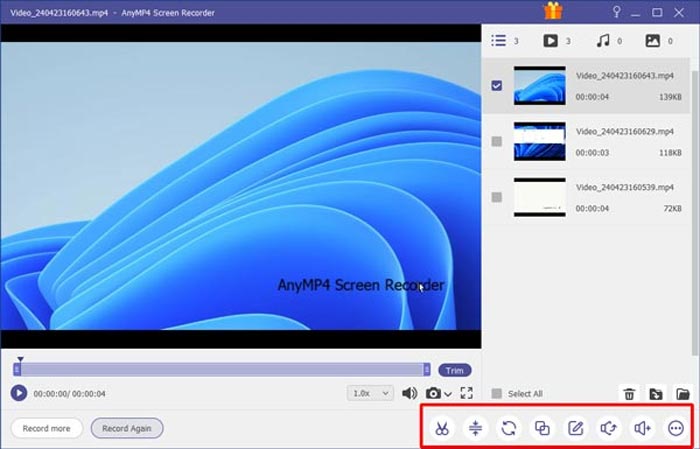This screenshot has height=449, width=700.
Task: Click the 118KB file size text
Action: pyautogui.click(x=670, y=153)
